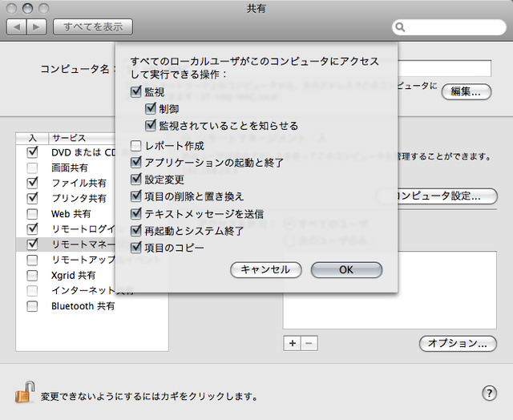Click the 編集... button near computer name
The height and width of the screenshot is (420, 513).
tap(466, 91)
